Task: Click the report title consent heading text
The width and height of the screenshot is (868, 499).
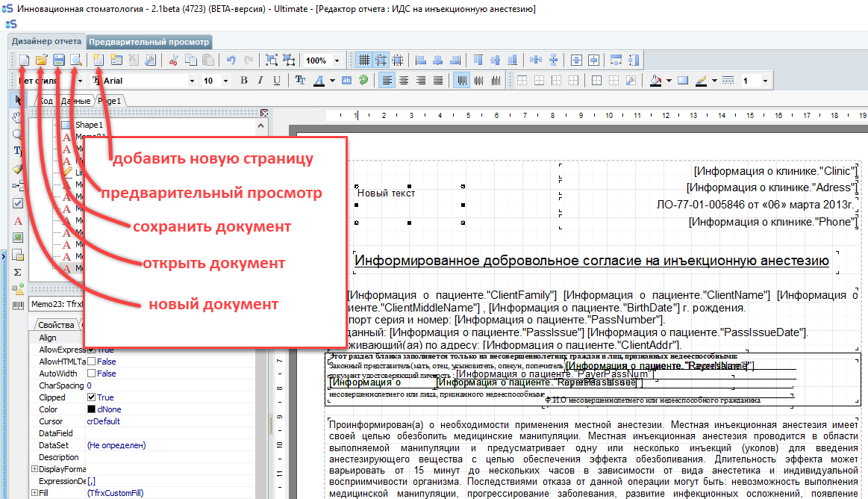Action: pos(591,261)
